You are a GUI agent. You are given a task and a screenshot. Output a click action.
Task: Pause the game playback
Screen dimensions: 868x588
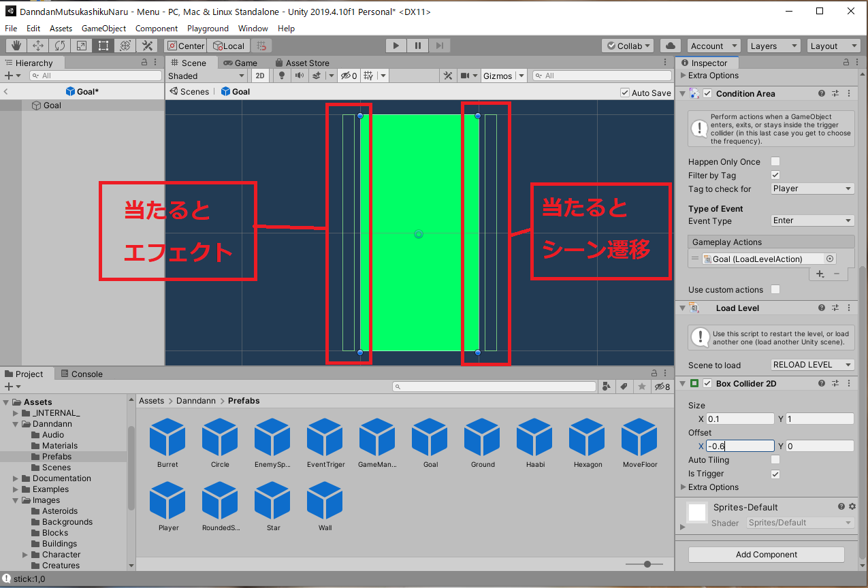pos(418,46)
